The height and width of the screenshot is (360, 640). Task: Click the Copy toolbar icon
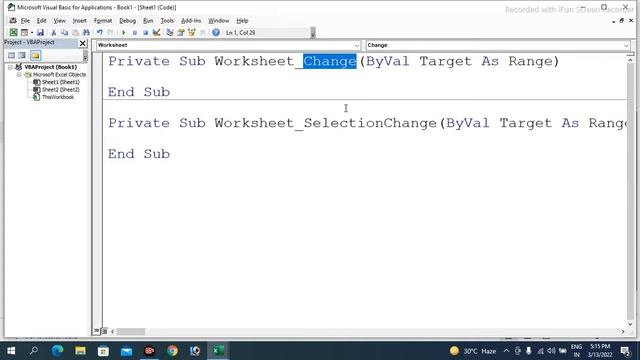[64, 32]
